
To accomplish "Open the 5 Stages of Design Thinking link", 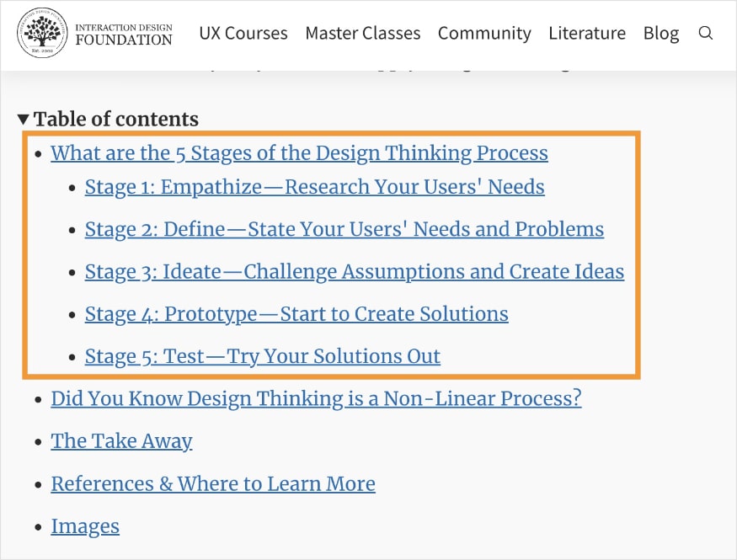I will [299, 153].
